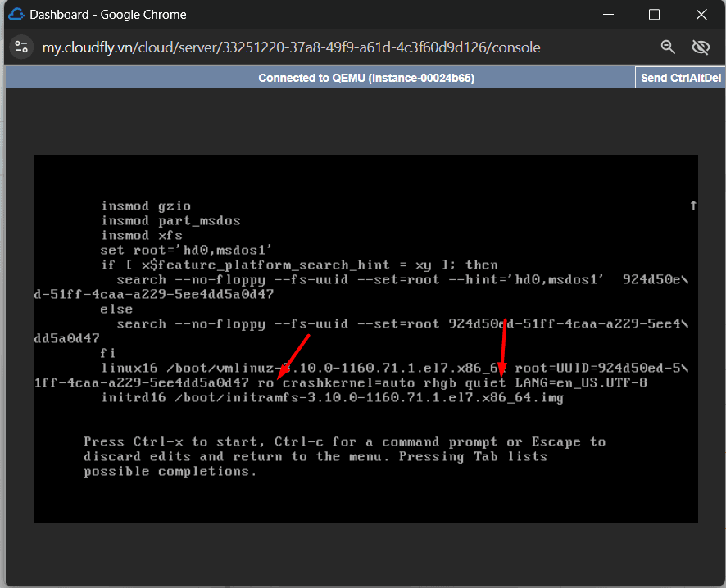
Task: Open the site information icon in address bar
Action: [x=21, y=47]
